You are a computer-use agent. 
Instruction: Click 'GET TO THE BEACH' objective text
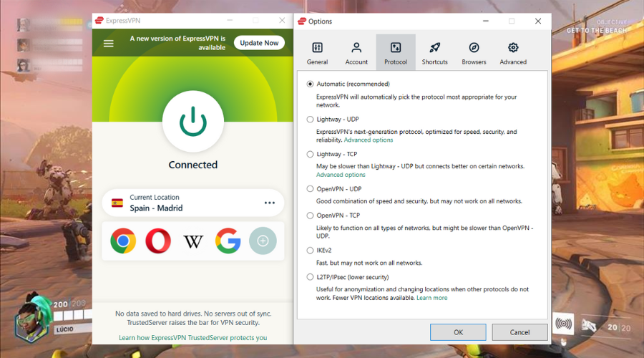point(597,30)
